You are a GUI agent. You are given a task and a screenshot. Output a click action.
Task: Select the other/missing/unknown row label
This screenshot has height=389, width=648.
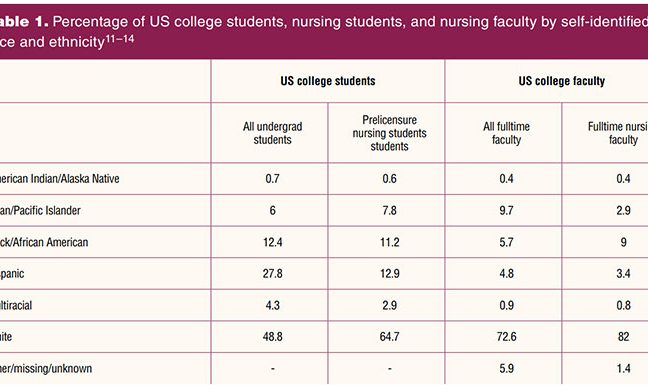point(46,368)
